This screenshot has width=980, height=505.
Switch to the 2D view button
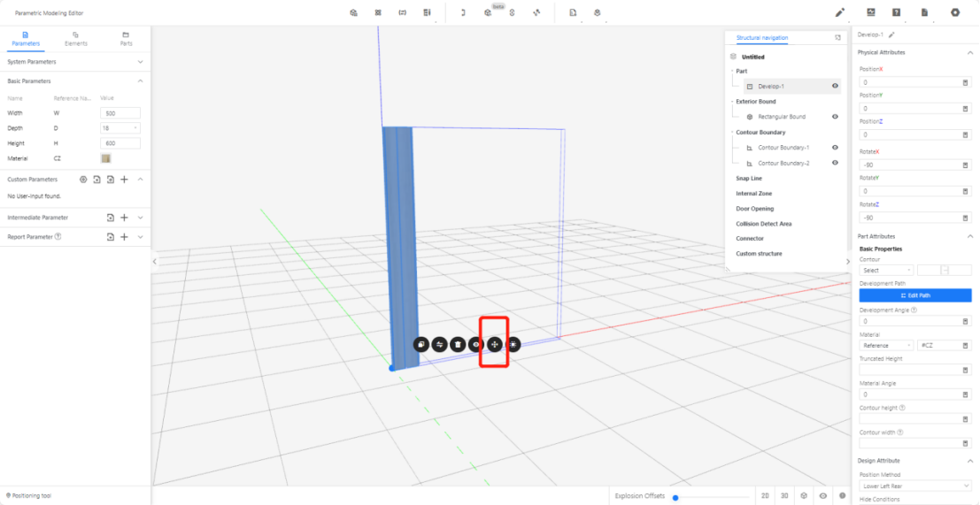click(x=765, y=496)
